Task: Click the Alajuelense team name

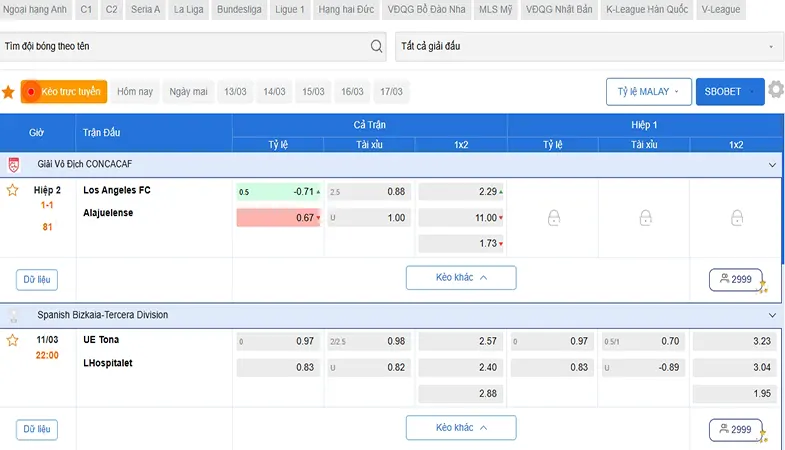Action: pos(108,213)
